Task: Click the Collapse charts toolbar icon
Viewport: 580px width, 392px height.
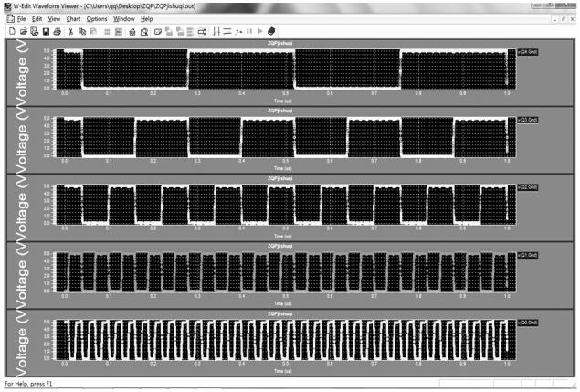Action: pyautogui.click(x=107, y=32)
